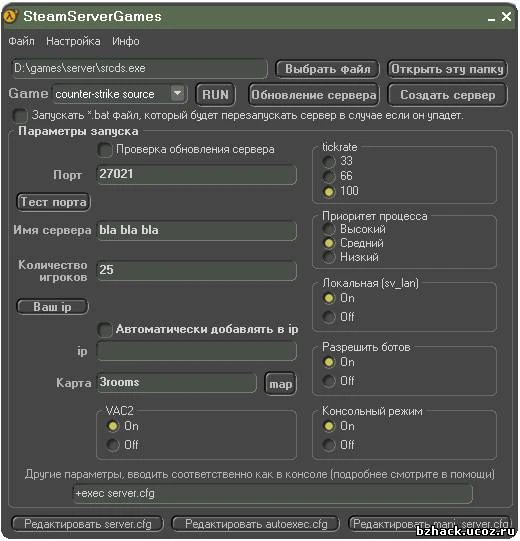Select Высокий process priority

point(329,229)
